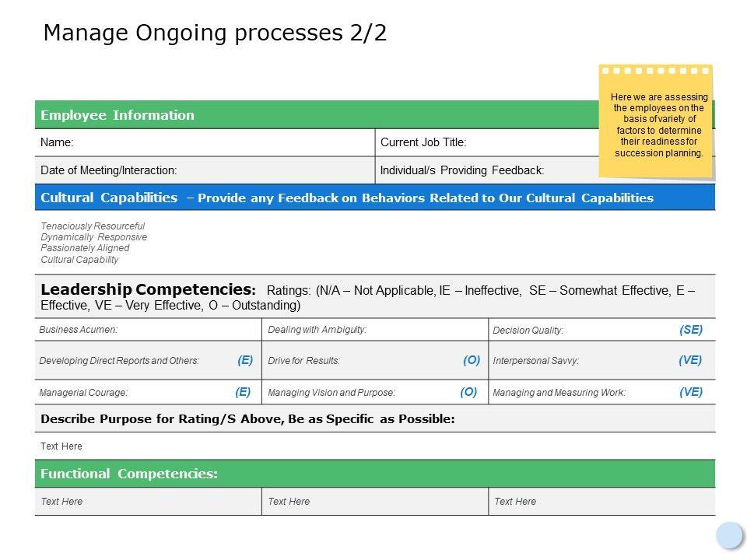Select the (VE) rating for Managing and Measuring Work

coord(691,392)
